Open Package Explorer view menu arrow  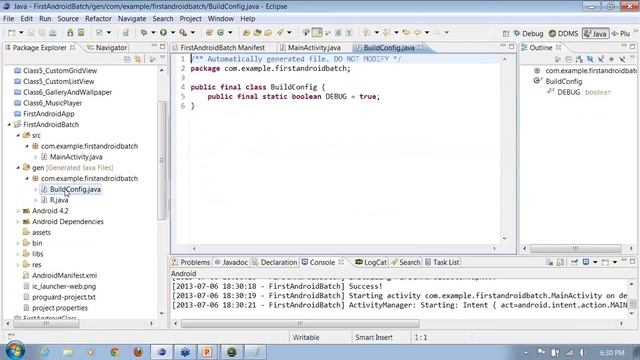pyautogui.click(x=162, y=58)
